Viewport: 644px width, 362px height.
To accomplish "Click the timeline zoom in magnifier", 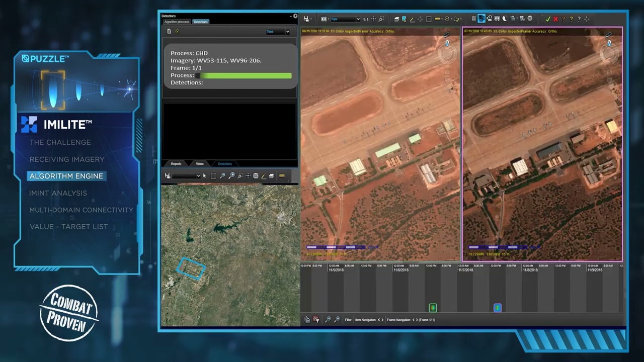I will [337, 319].
